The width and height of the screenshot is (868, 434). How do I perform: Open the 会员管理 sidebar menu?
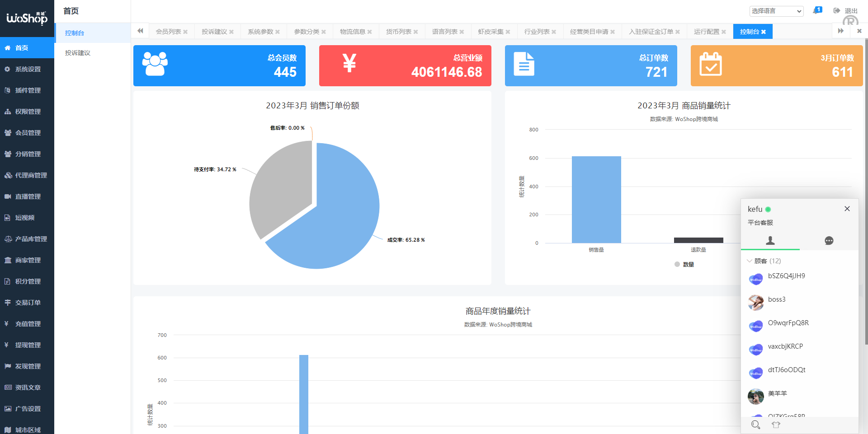pos(28,133)
